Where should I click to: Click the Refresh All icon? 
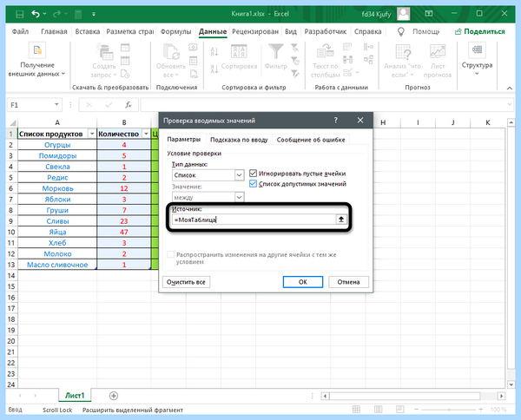click(x=171, y=51)
